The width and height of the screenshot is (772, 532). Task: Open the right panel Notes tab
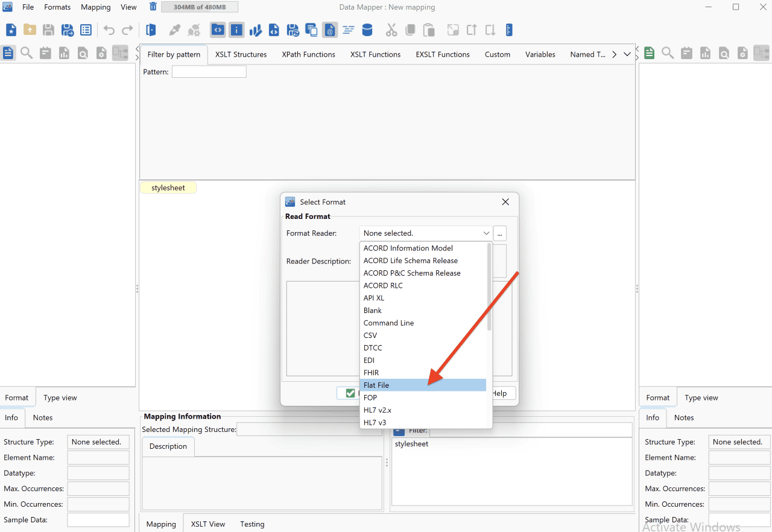pyautogui.click(x=684, y=417)
